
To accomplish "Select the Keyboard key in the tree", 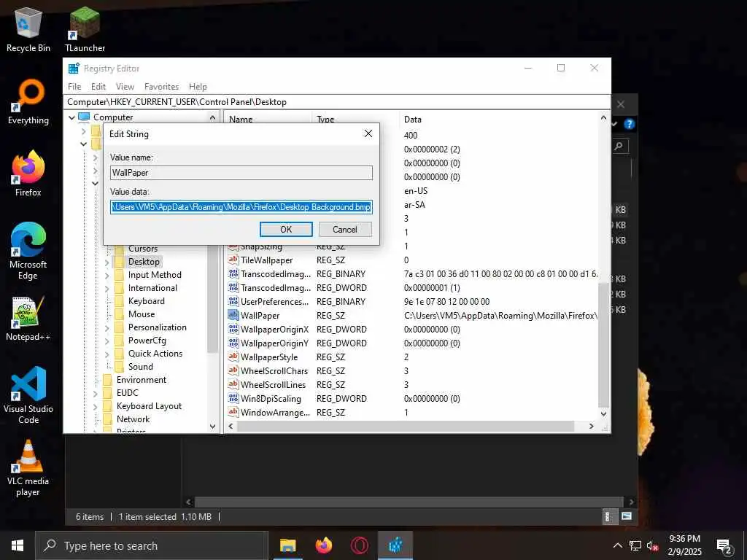I will coord(146,301).
